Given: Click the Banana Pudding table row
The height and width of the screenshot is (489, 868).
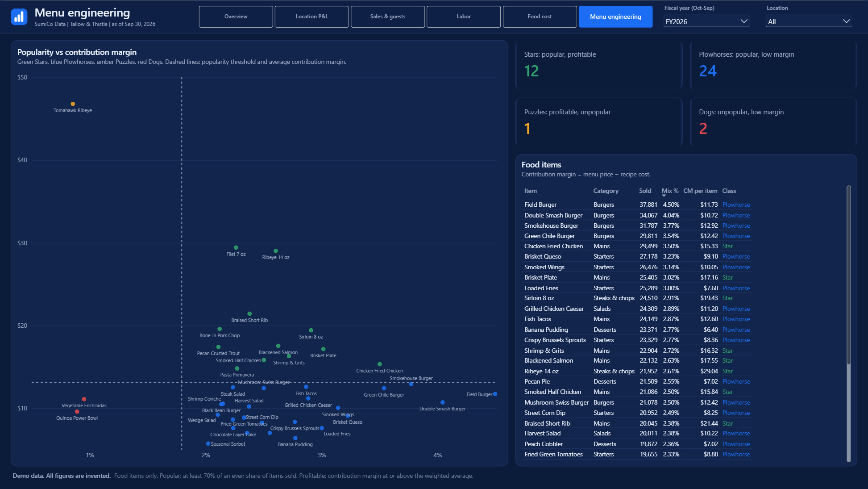Looking at the screenshot, I should (x=637, y=330).
